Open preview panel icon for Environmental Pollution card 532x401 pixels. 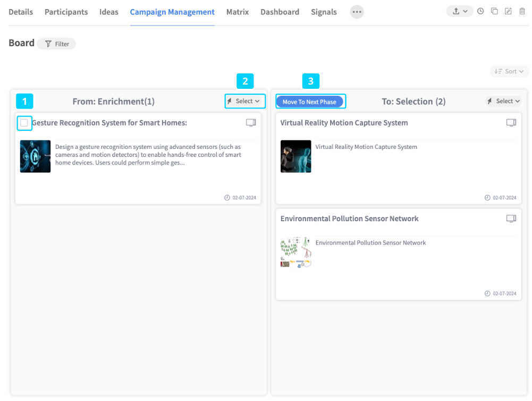click(511, 219)
